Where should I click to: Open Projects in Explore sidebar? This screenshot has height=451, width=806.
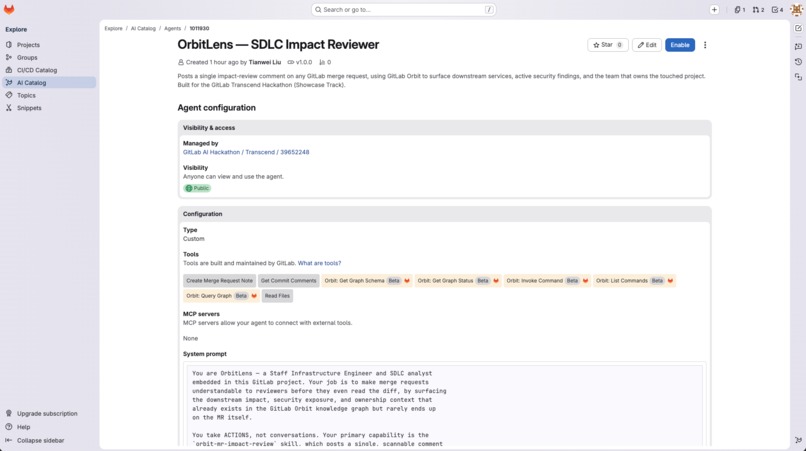[x=49, y=45]
